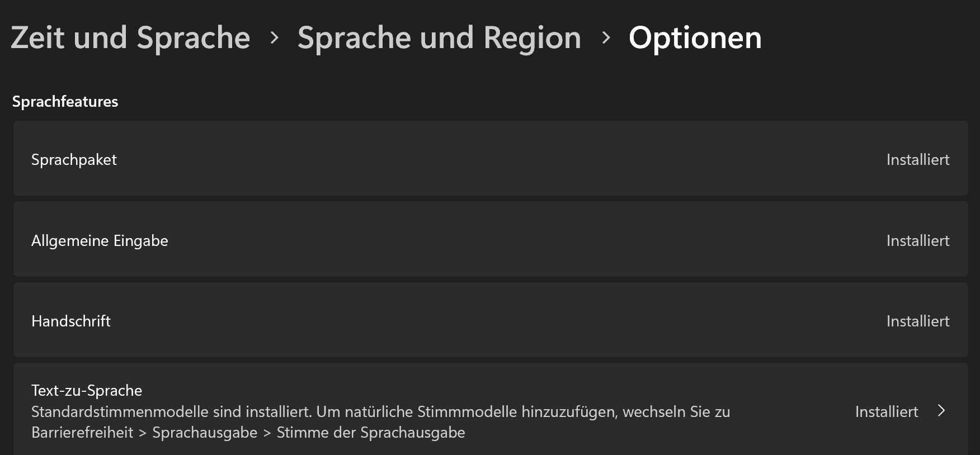Click Installiert status of Text-zu-Sprache
The image size is (980, 455).
coord(886,412)
